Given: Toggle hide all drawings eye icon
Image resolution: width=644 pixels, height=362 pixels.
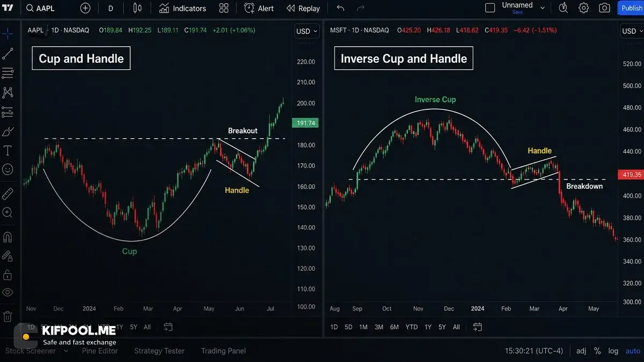Looking at the screenshot, I should (8, 292).
